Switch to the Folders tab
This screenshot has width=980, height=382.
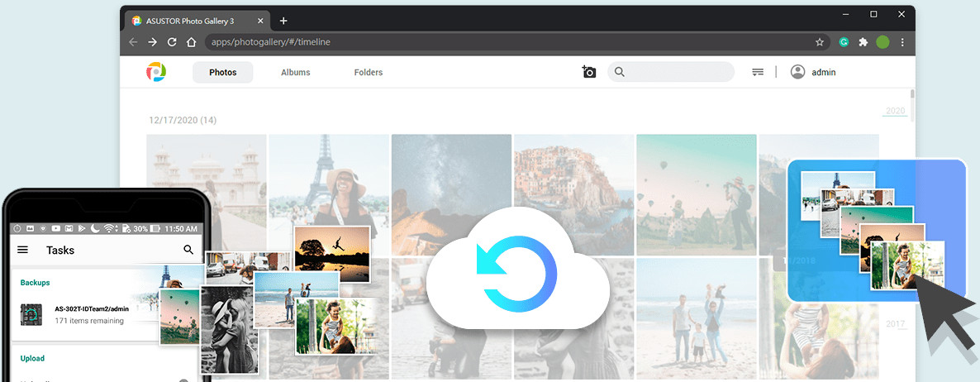pos(369,73)
